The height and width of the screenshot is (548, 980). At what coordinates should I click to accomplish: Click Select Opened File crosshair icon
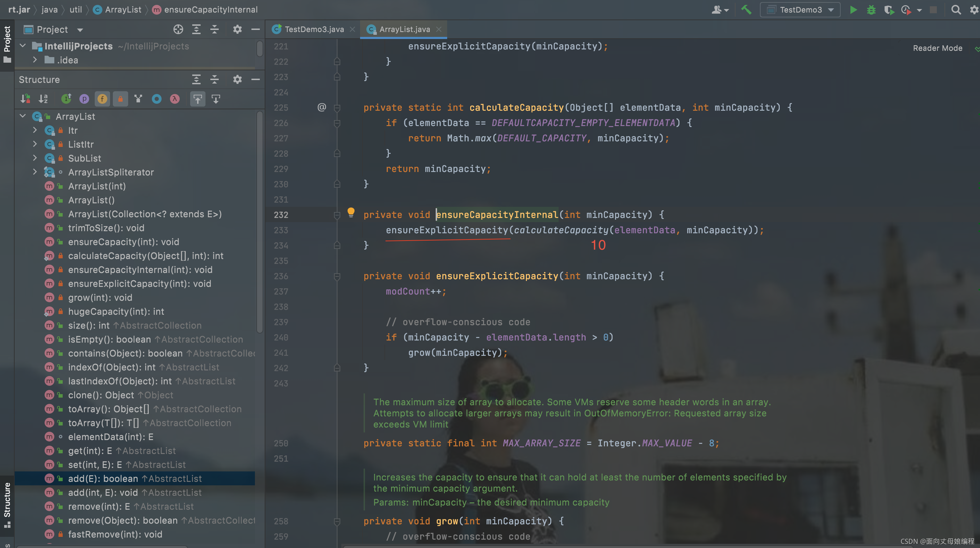point(178,30)
